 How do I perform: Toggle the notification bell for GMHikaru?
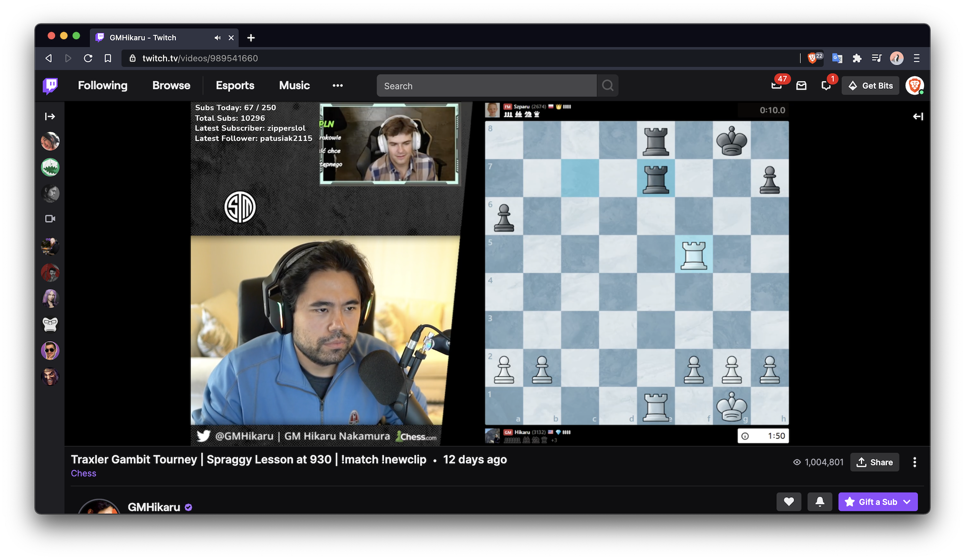tap(820, 502)
